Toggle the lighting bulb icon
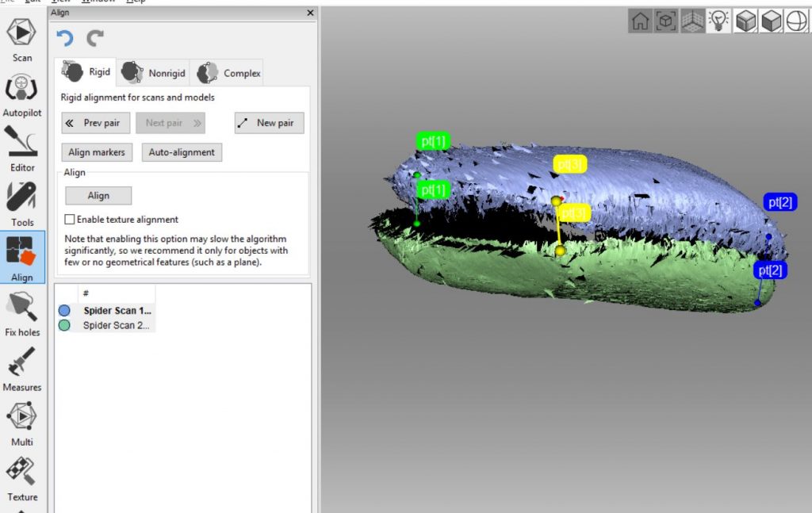The height and width of the screenshot is (513, 812). coord(718,21)
